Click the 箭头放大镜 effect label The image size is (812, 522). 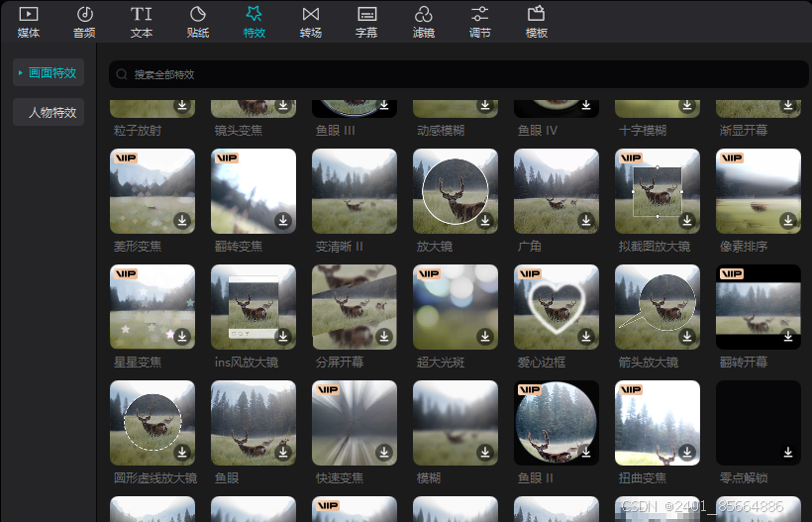pyautogui.click(x=649, y=362)
